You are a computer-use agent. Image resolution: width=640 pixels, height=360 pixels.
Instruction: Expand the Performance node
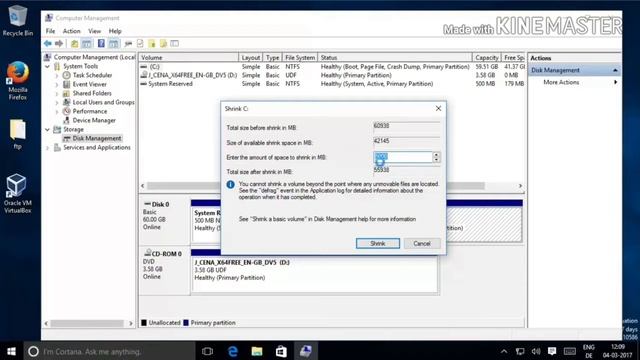coord(57,111)
